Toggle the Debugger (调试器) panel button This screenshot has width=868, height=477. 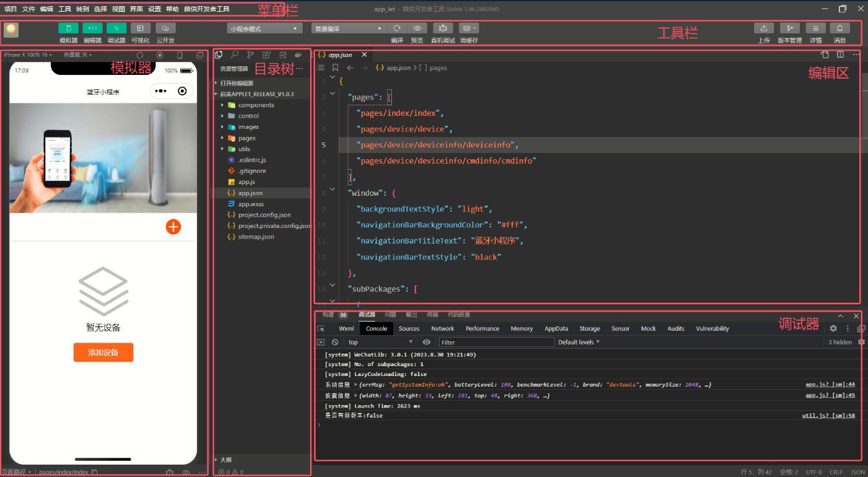(x=116, y=28)
